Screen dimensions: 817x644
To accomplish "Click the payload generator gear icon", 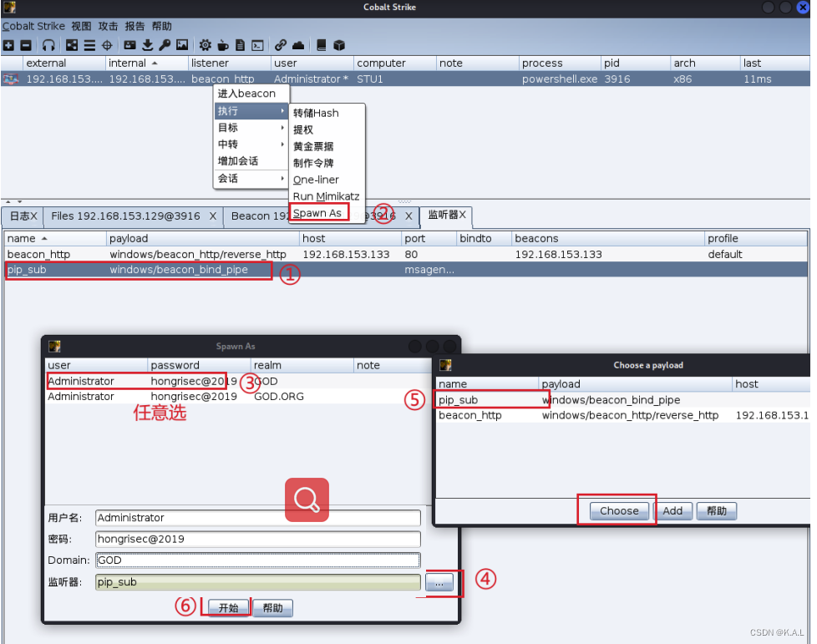I will (x=205, y=45).
